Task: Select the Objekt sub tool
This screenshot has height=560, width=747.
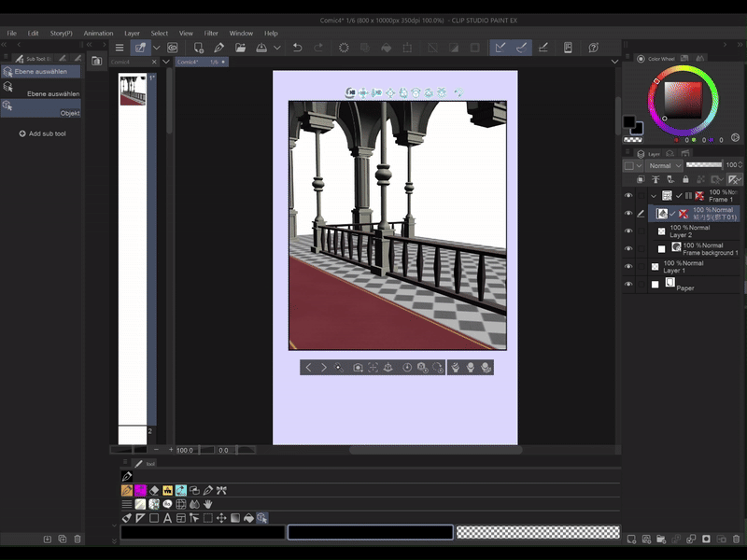Action: (42, 108)
